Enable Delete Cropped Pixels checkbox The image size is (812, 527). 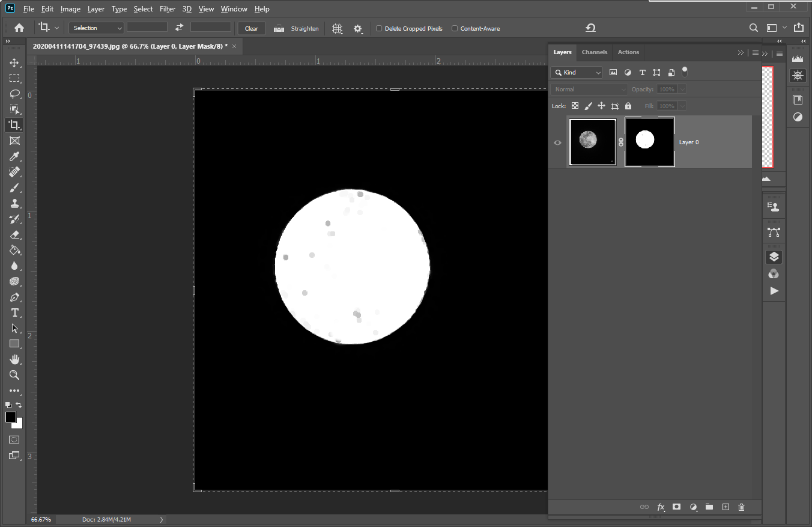379,28
